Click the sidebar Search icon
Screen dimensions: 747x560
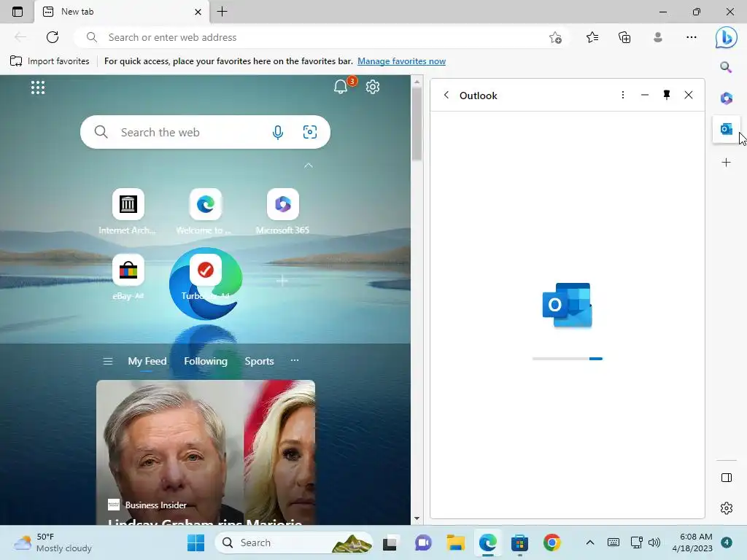(x=726, y=67)
